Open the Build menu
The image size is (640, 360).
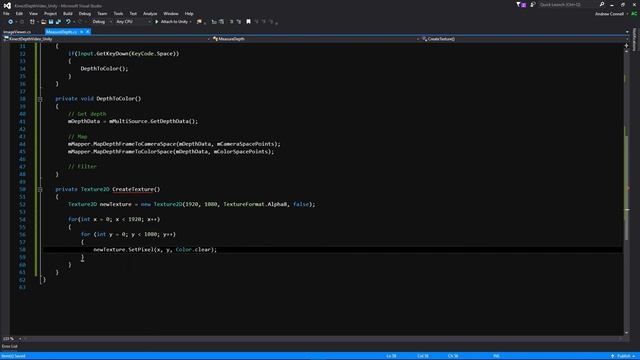pyautogui.click(x=68, y=13)
